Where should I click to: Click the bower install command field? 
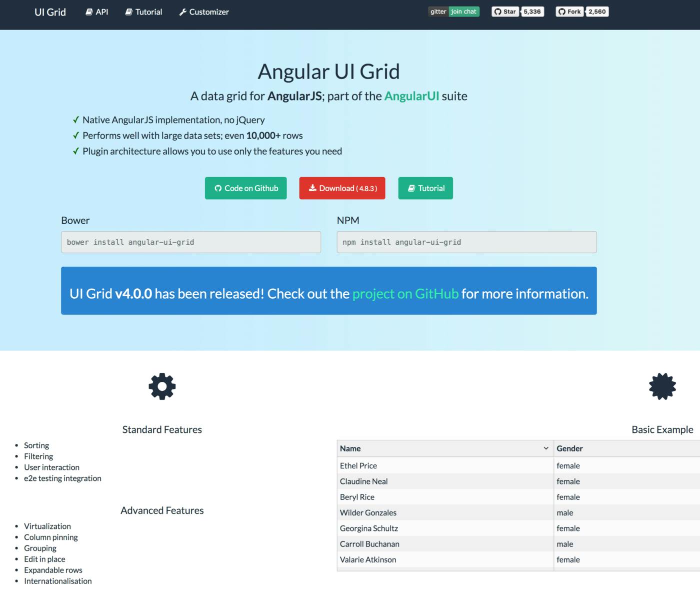(x=190, y=242)
